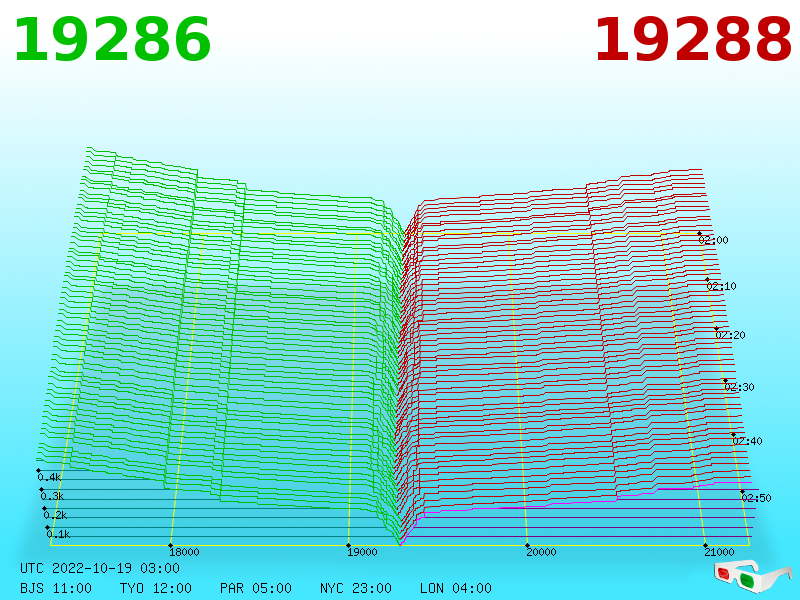Click the 18000 price axis label

(184, 552)
